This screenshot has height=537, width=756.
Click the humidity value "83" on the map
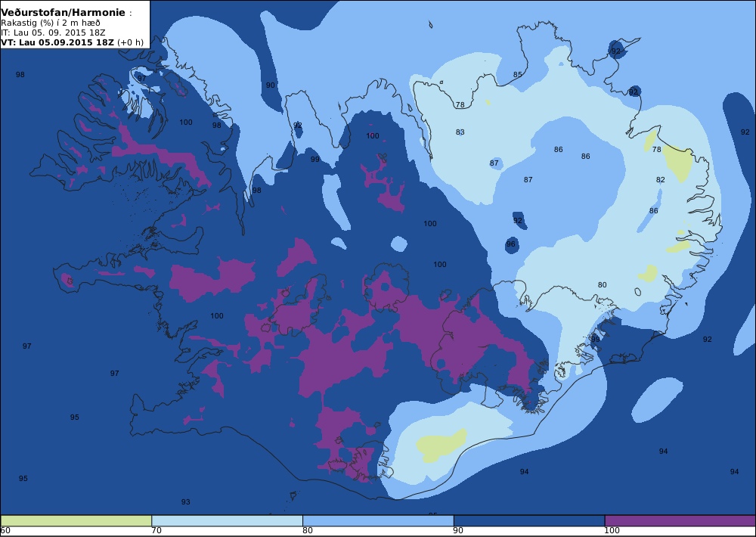click(460, 132)
